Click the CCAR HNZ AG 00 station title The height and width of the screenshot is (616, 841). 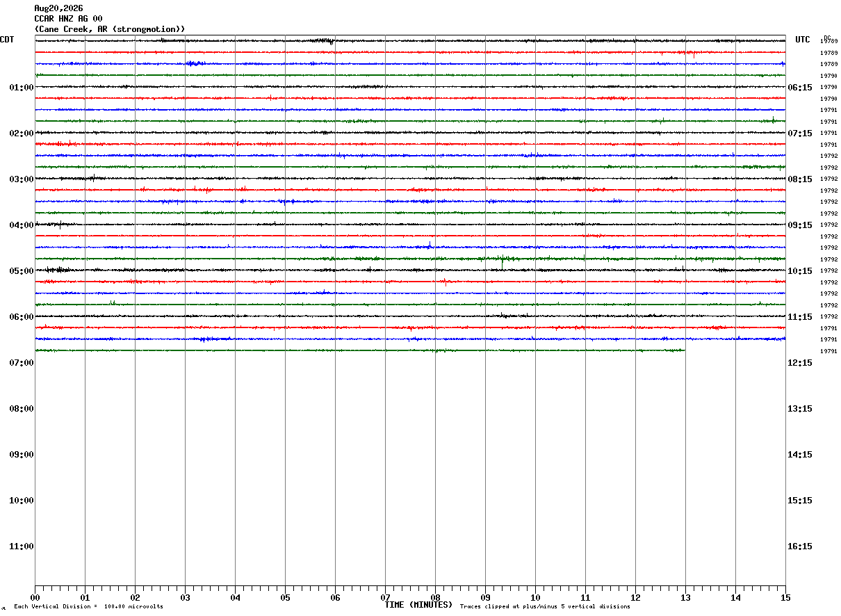pyautogui.click(x=68, y=19)
